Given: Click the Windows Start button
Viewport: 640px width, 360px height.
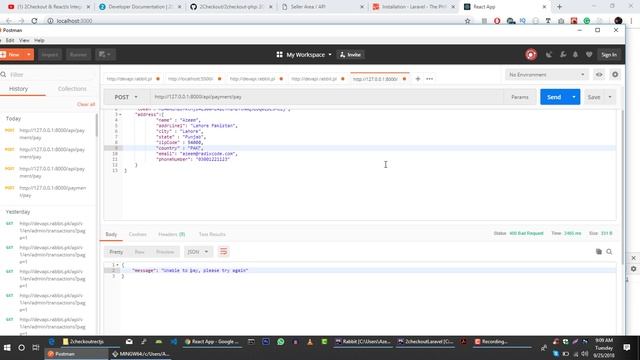Looking at the screenshot, I should click(7, 348).
